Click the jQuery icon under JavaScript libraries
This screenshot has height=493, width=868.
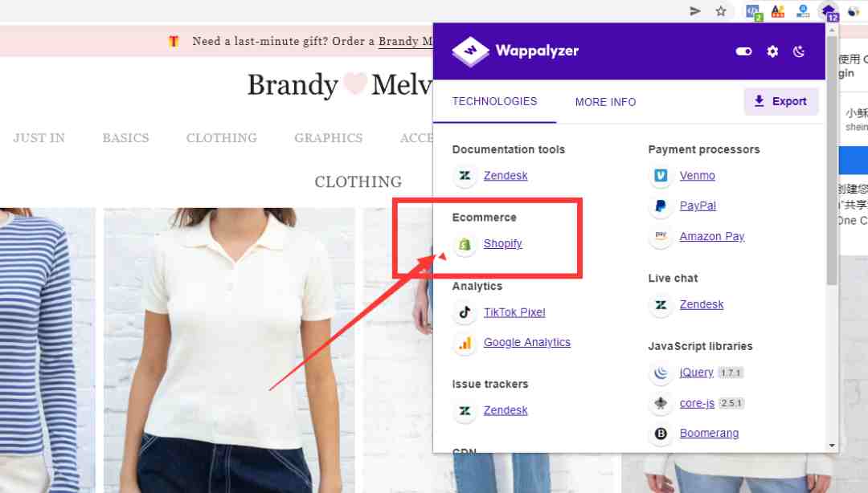tap(661, 373)
